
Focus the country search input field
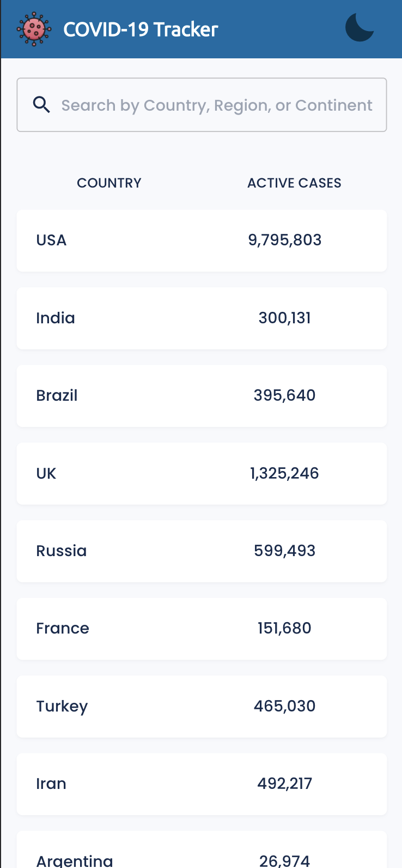coord(202,105)
